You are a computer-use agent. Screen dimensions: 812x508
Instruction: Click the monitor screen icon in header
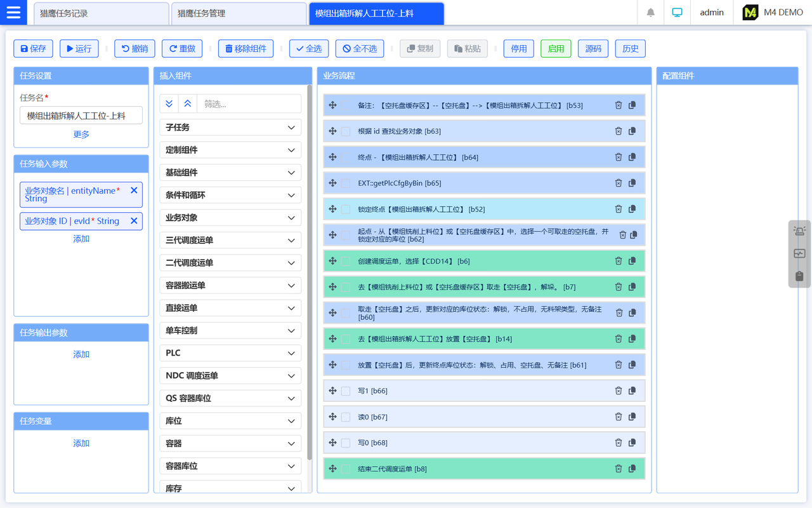pyautogui.click(x=677, y=13)
